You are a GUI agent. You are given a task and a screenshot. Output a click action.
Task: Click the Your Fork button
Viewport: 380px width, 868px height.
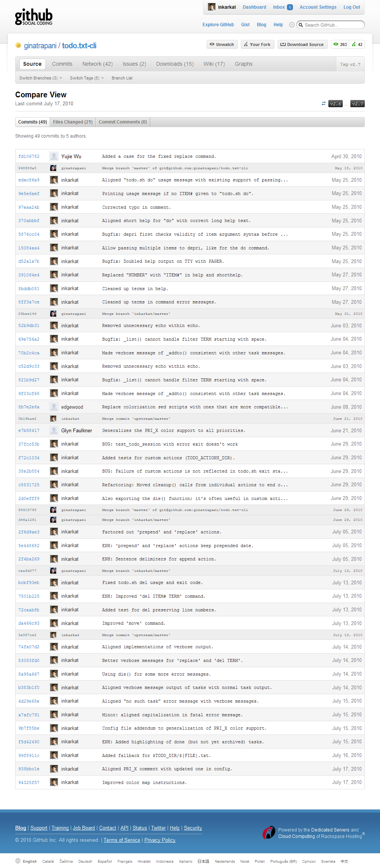257,44
